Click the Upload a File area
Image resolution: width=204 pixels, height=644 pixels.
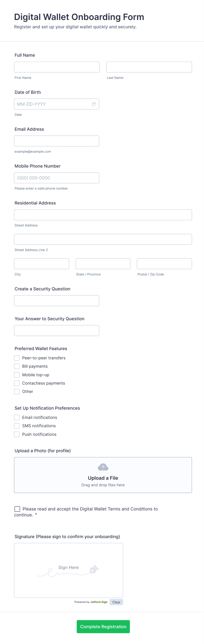(103, 475)
